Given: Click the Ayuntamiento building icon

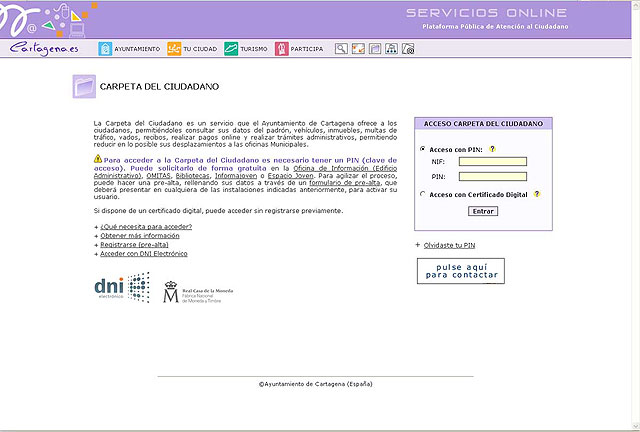Looking at the screenshot, I should (105, 48).
